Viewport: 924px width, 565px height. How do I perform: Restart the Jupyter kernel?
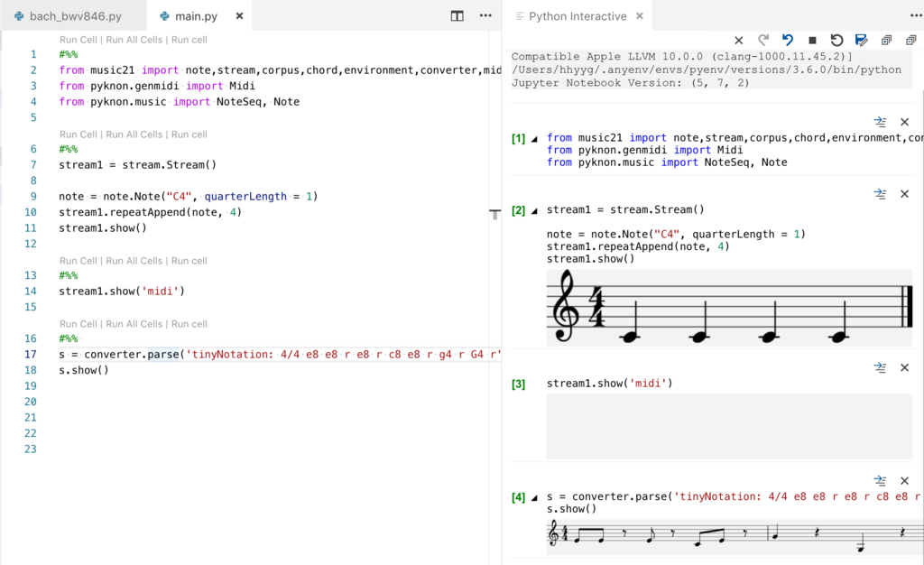[x=836, y=41]
